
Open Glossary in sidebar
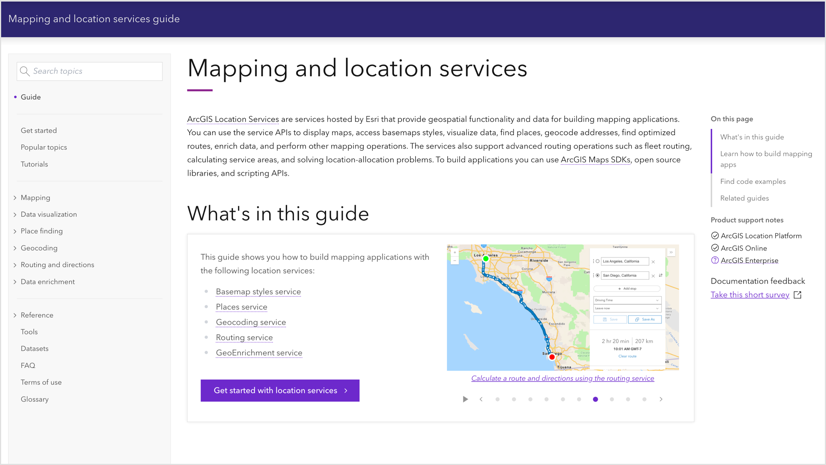[x=35, y=399]
